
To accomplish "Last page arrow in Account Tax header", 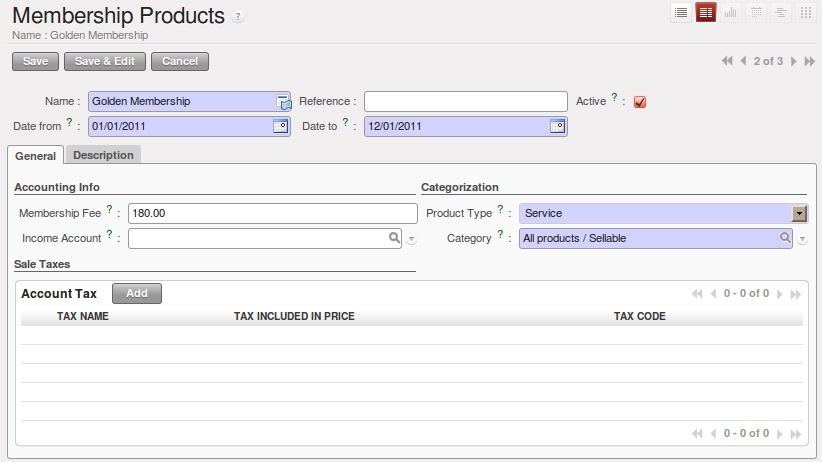I will click(x=796, y=294).
